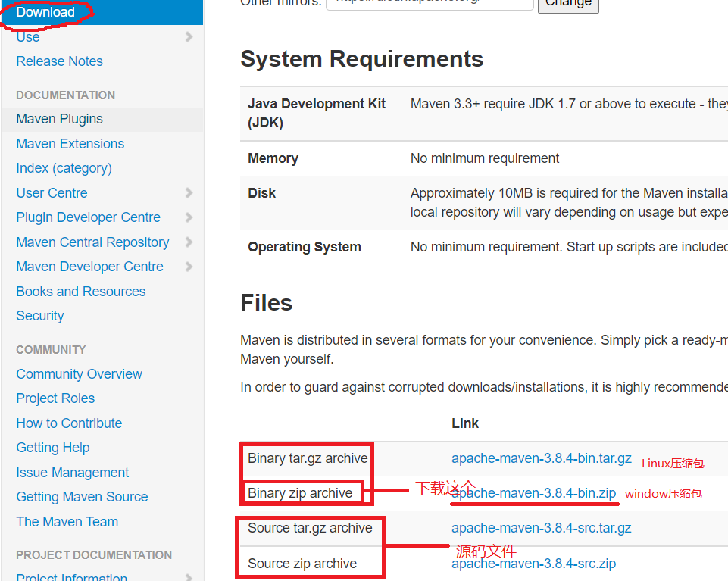Open Index (category) link

pos(64,168)
